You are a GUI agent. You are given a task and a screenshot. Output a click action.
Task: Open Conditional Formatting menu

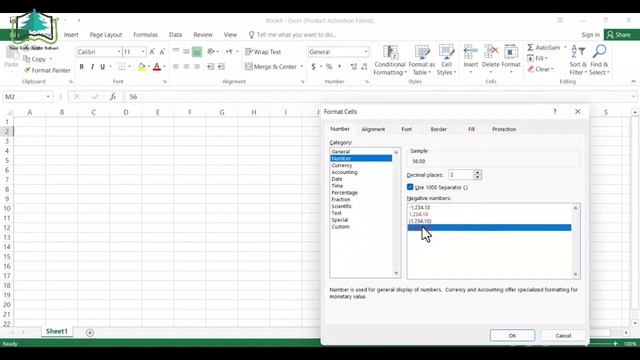click(390, 60)
